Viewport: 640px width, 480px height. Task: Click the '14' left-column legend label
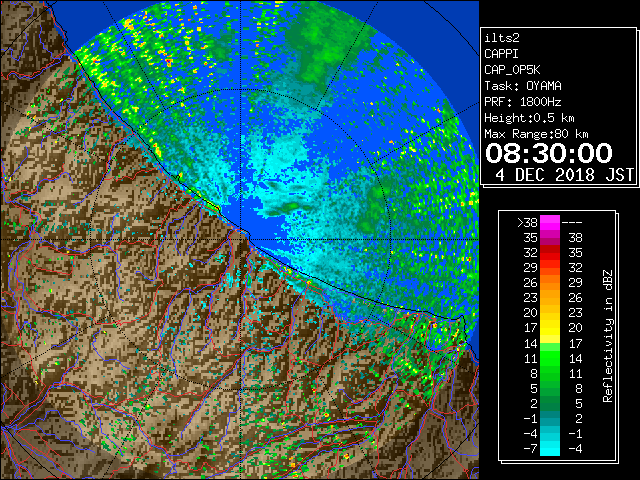(x=531, y=344)
